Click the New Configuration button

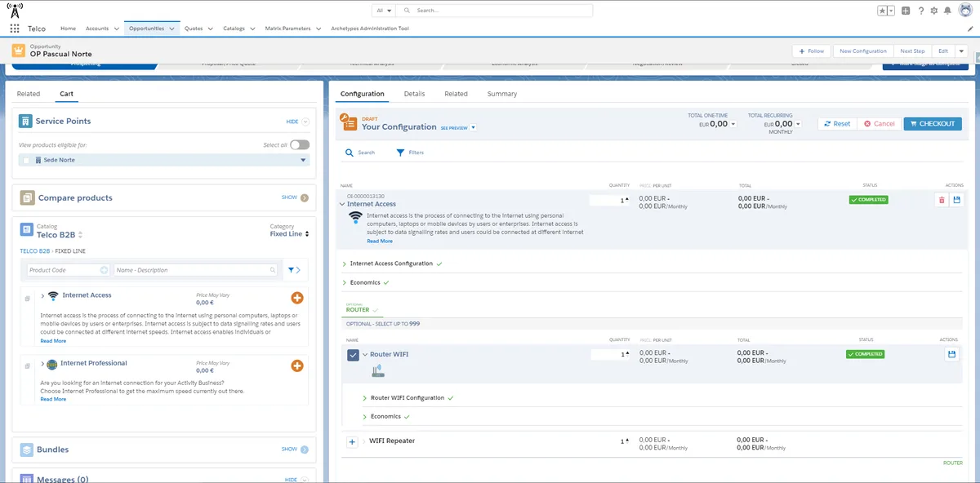(x=863, y=51)
